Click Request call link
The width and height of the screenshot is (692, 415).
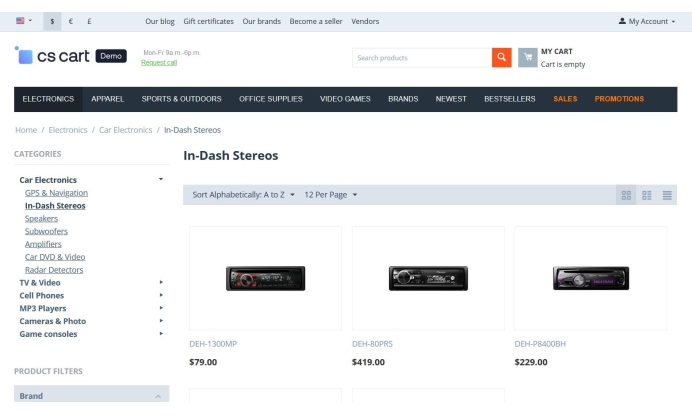click(159, 63)
